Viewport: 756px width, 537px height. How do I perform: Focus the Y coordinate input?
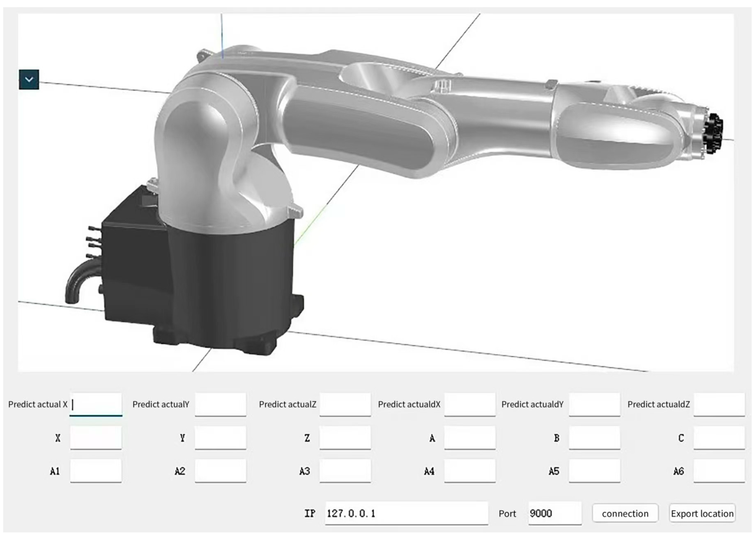coord(220,437)
